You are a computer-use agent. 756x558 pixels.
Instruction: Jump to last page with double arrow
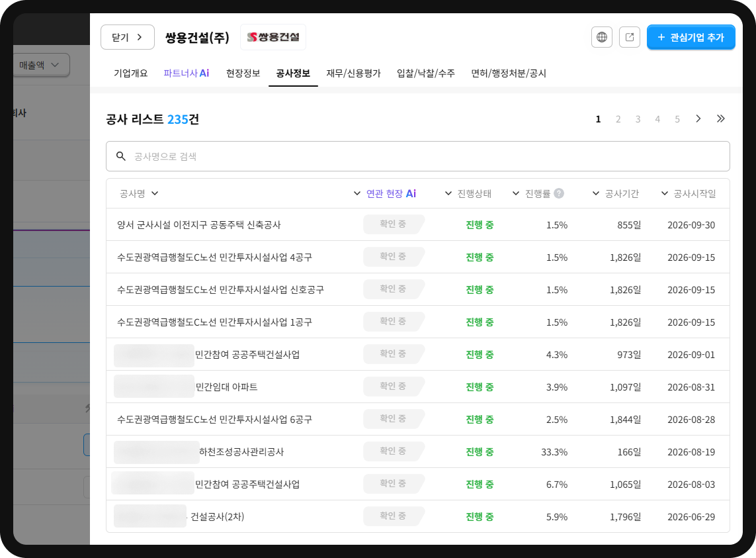pyautogui.click(x=720, y=118)
